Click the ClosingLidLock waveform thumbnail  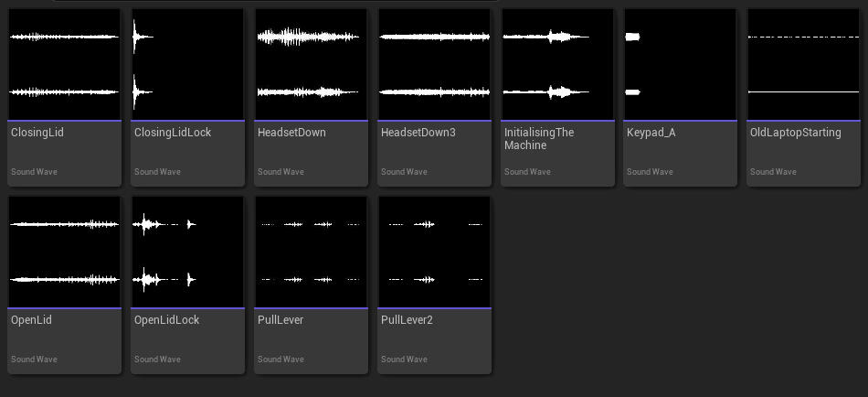click(187, 64)
